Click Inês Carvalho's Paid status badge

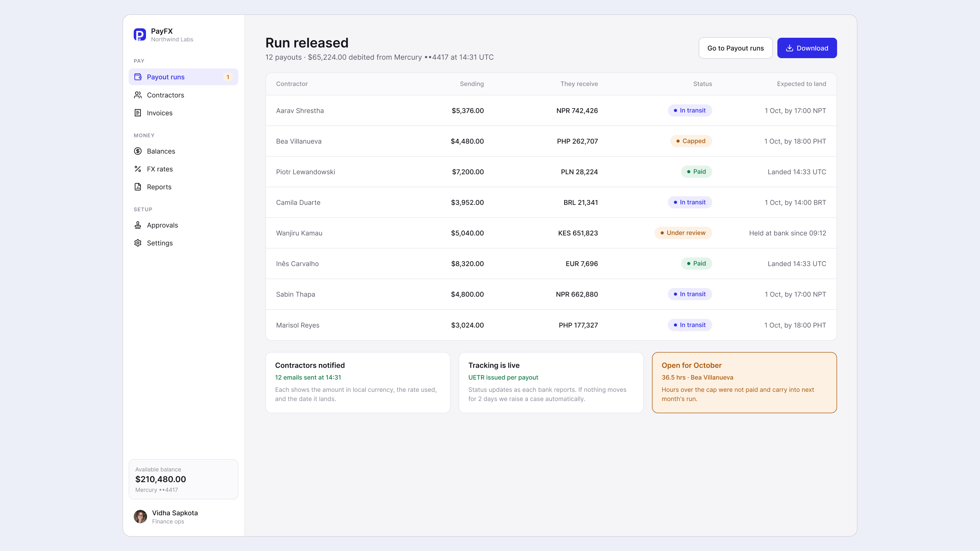pyautogui.click(x=696, y=264)
